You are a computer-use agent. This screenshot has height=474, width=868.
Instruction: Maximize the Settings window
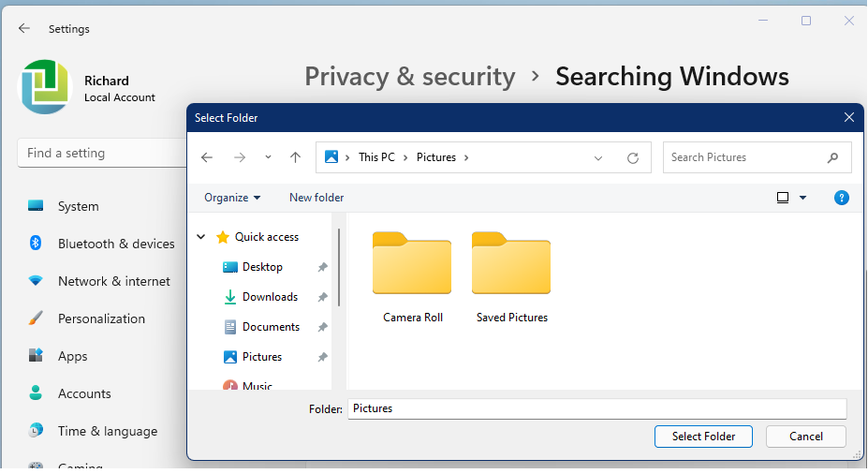[x=806, y=21]
